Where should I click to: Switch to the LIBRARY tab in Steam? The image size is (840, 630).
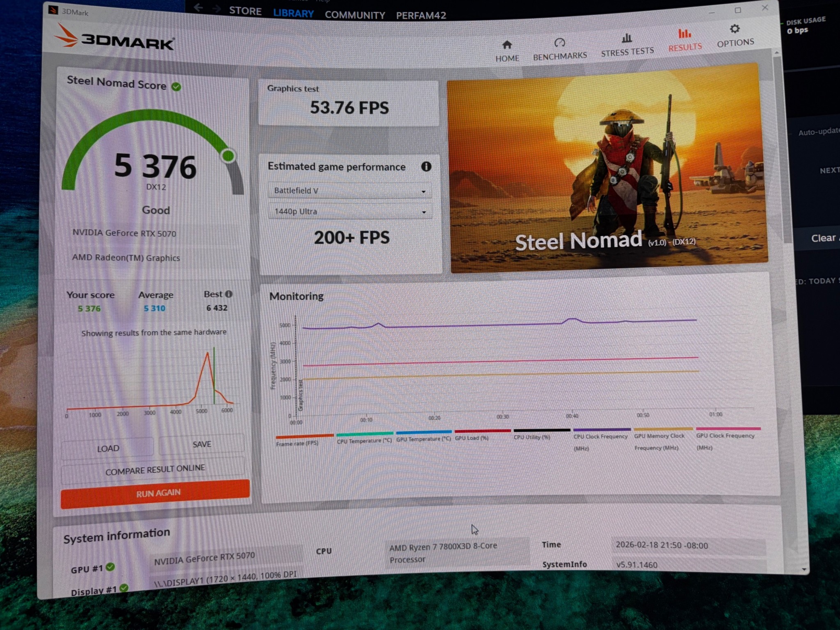tap(293, 13)
